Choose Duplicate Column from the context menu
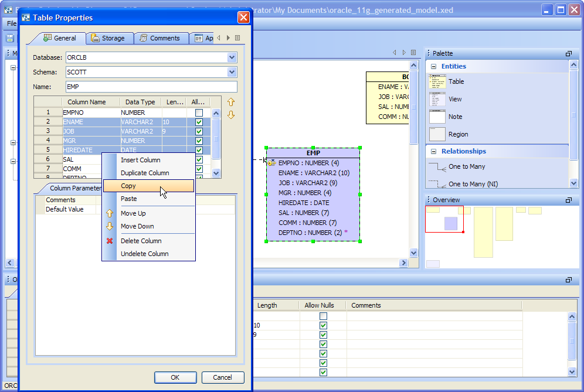 pyautogui.click(x=148, y=173)
